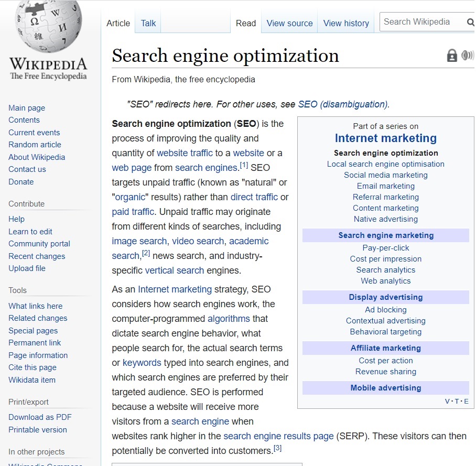Follow the search engine results page link
Screen dimensions: 476x466
[278, 436]
